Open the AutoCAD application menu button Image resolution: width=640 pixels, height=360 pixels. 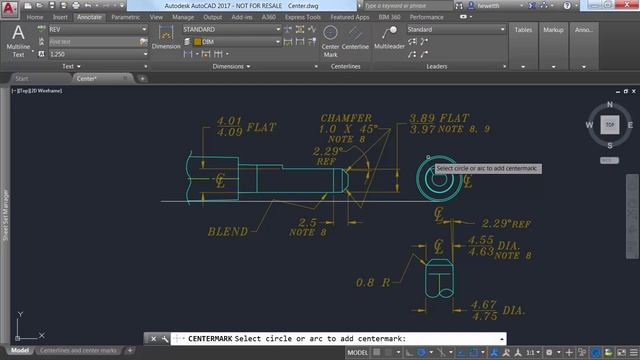click(x=9, y=9)
